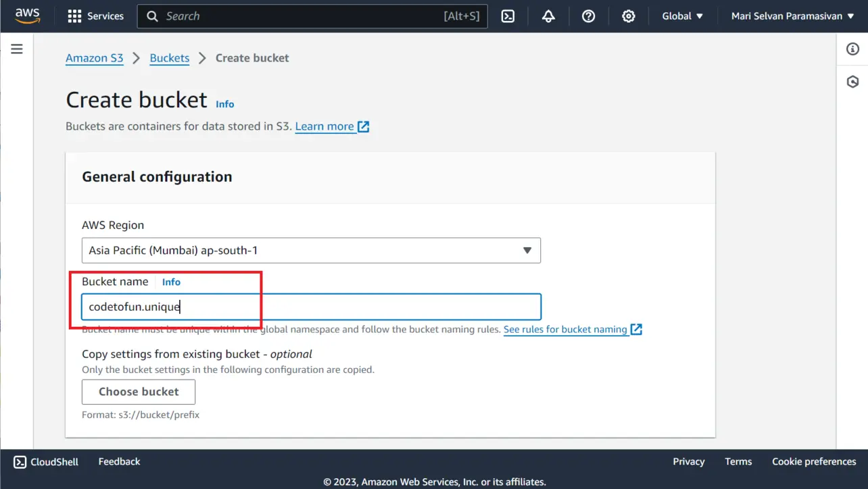Click the Bucket name input field
Viewport: 868px width, 489px height.
pyautogui.click(x=311, y=307)
